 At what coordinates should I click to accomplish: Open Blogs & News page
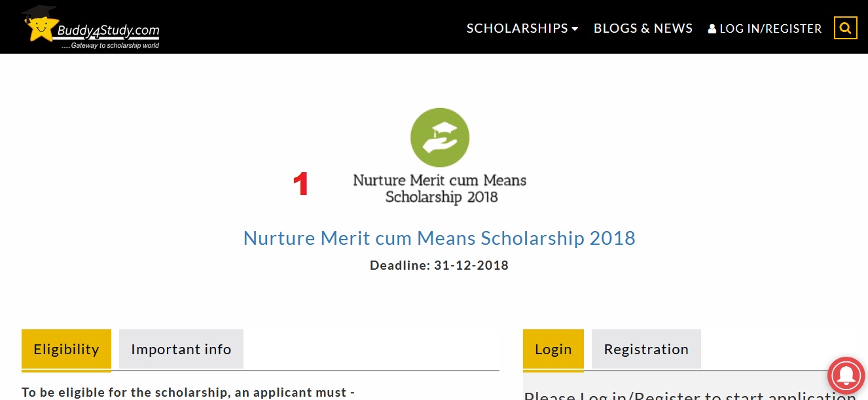(643, 28)
